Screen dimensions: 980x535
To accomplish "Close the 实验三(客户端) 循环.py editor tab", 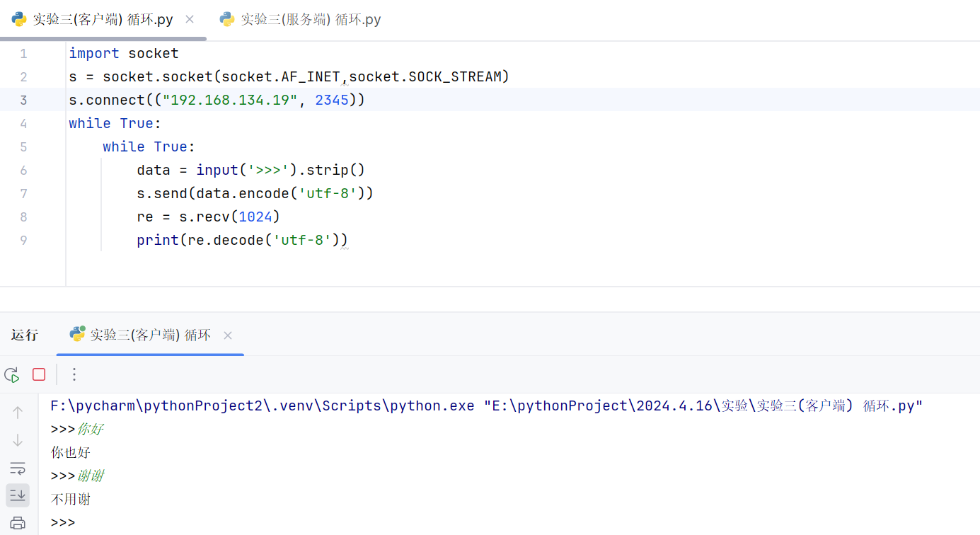I will (x=190, y=19).
